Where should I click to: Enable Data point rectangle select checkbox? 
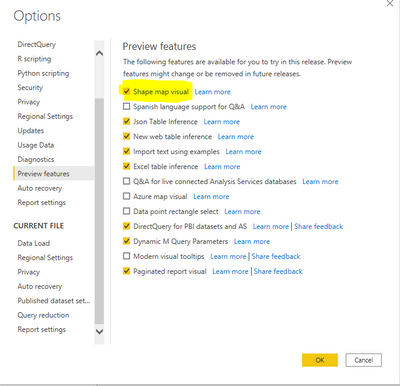[x=126, y=211]
